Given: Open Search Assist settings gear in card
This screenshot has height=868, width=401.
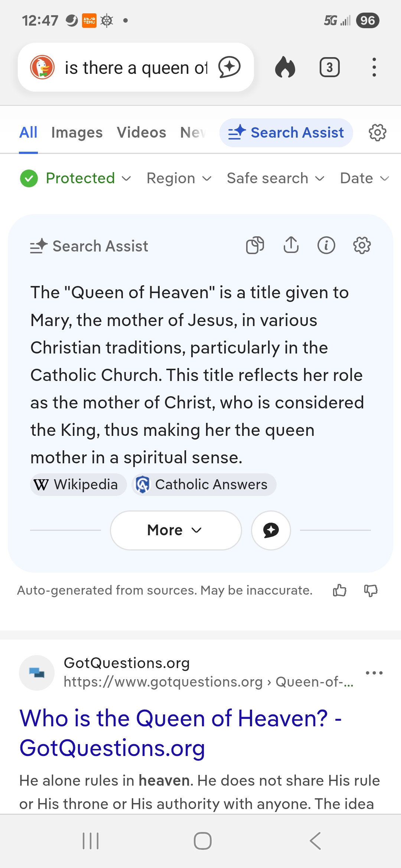Looking at the screenshot, I should coord(362,245).
